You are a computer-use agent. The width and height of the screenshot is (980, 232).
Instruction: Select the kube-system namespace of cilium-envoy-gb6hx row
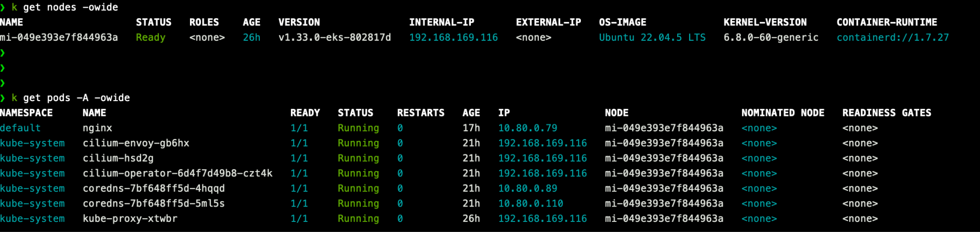tap(33, 143)
